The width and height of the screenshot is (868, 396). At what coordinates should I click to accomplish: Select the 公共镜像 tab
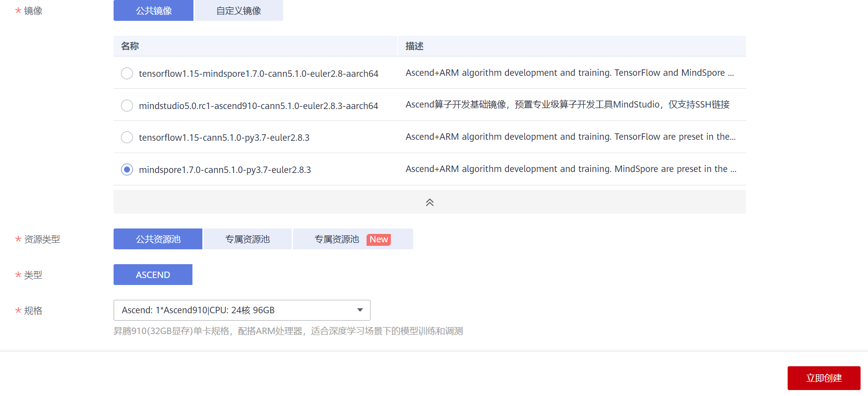(153, 10)
